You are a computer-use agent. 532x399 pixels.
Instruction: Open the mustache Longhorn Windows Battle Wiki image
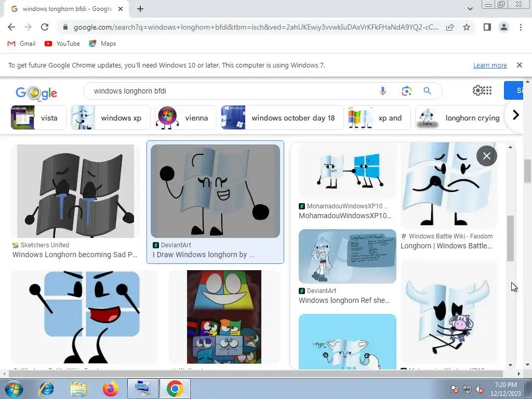pyautogui.click(x=449, y=185)
